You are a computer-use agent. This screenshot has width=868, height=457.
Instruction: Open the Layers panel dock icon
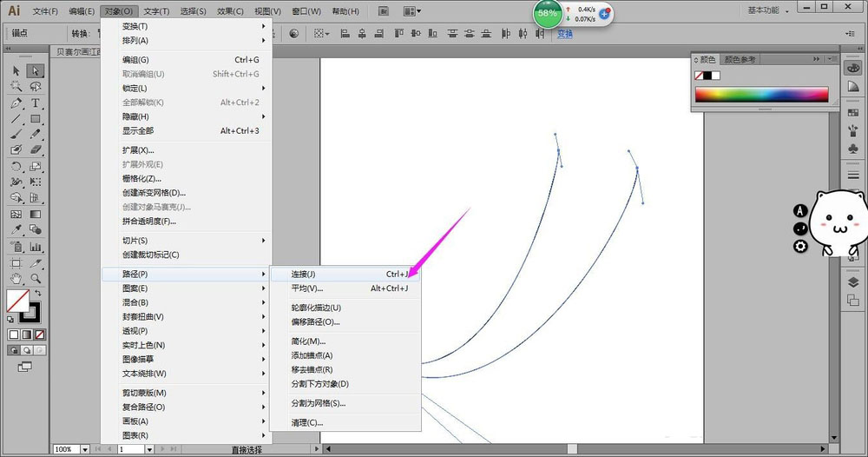(853, 282)
